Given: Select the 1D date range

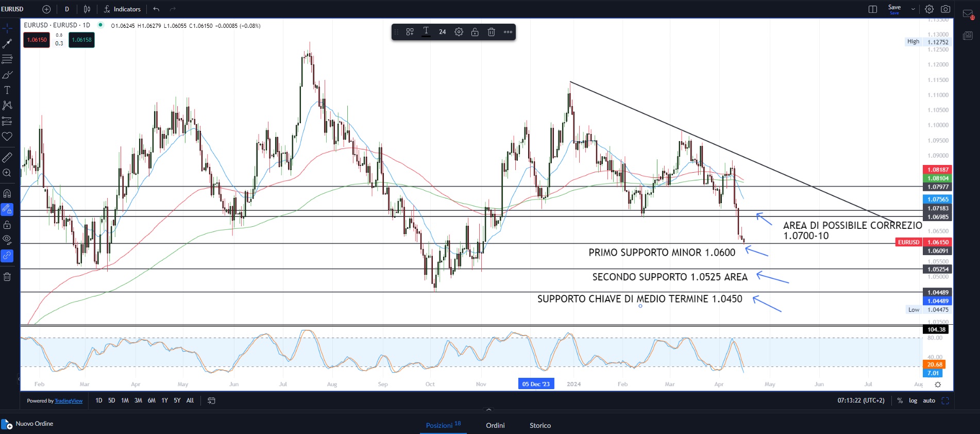Looking at the screenshot, I should click(x=99, y=400).
